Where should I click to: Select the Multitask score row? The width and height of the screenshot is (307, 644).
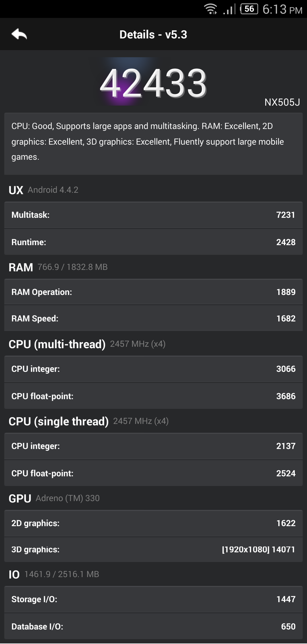click(153, 215)
